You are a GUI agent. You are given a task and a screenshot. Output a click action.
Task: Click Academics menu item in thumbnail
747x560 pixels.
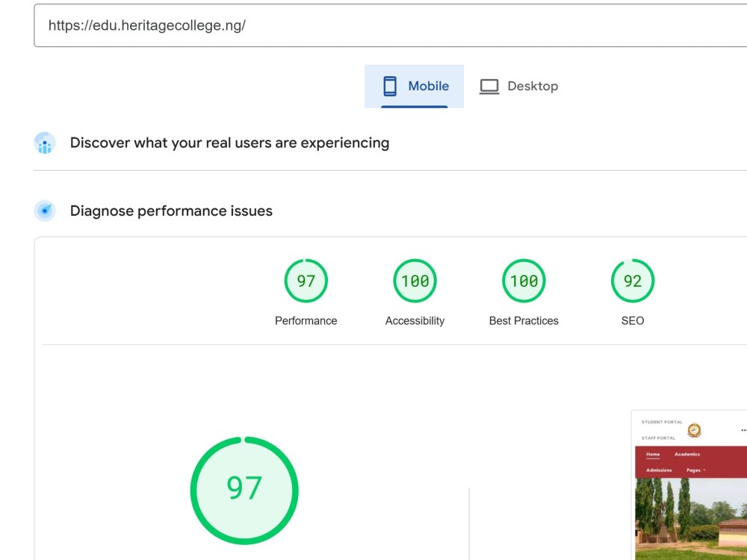point(687,454)
